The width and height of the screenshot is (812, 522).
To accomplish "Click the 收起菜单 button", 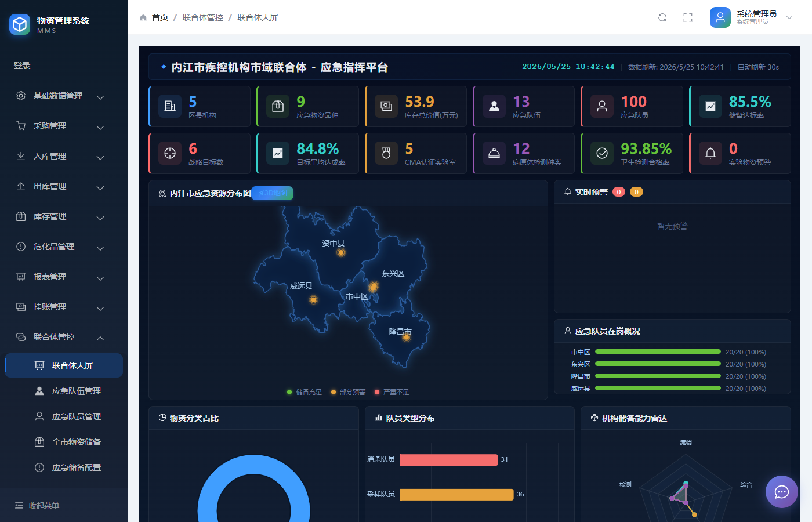I will click(x=64, y=506).
